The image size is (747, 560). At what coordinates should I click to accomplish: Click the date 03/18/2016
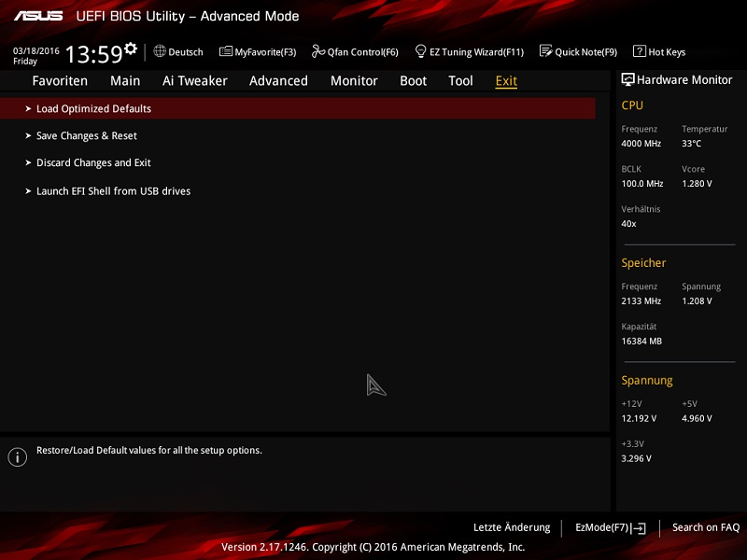tap(36, 51)
